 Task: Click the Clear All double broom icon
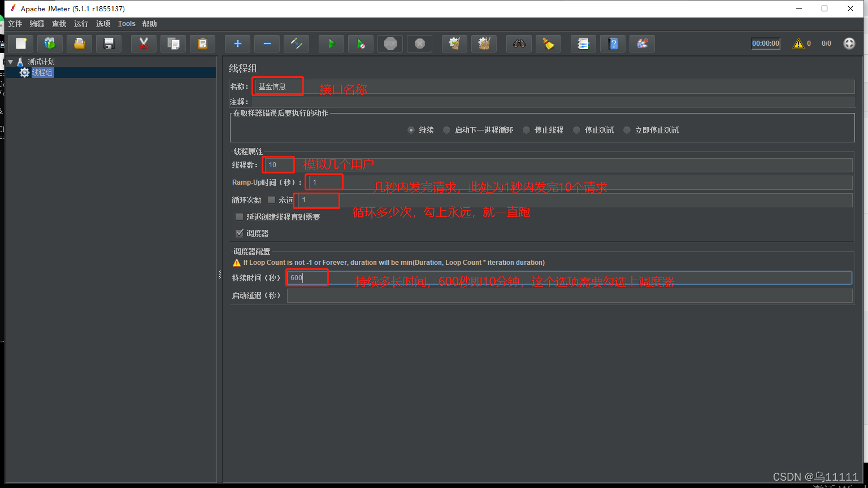point(484,43)
